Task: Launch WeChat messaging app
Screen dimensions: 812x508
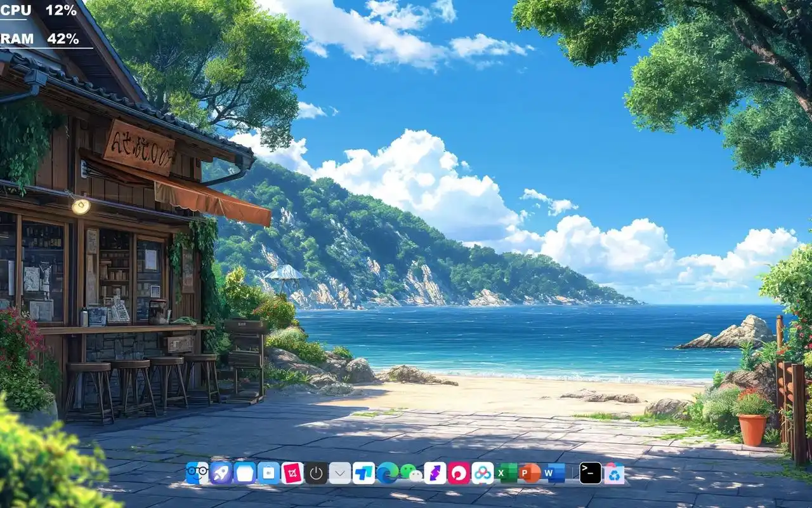Action: click(x=412, y=473)
